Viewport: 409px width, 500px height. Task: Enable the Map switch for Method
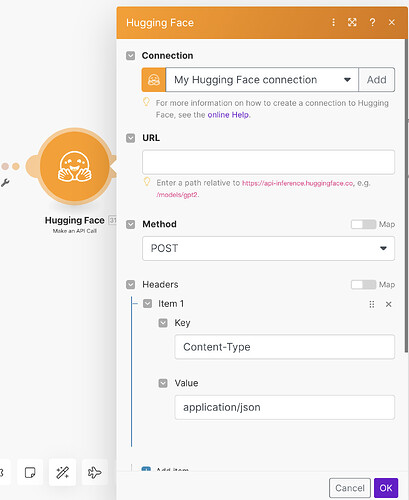363,224
